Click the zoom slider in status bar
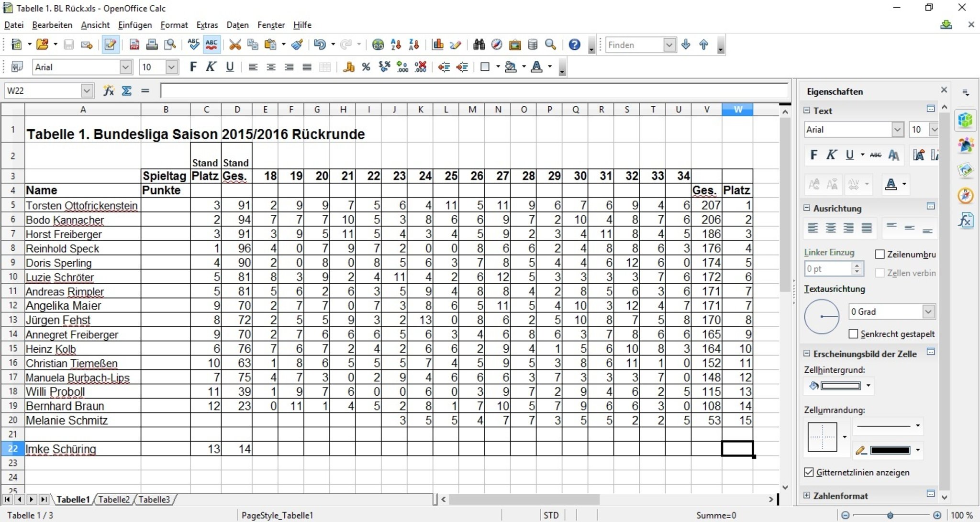This screenshot has height=522, width=980. pyautogui.click(x=891, y=515)
